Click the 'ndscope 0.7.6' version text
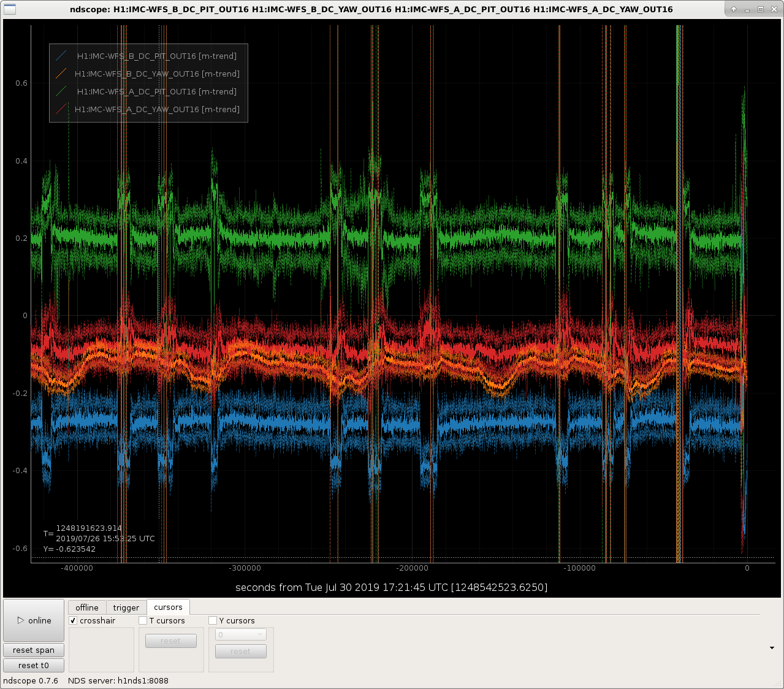The image size is (784, 689). 31,681
